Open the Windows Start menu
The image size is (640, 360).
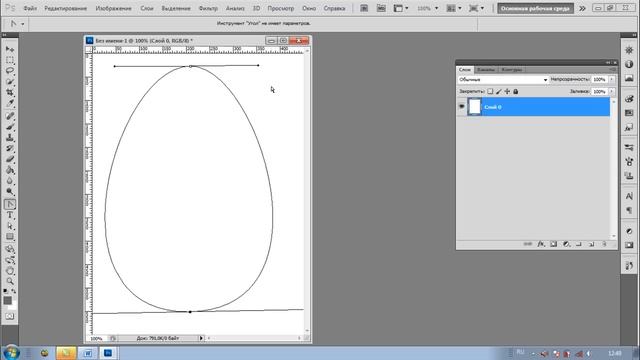click(11, 352)
